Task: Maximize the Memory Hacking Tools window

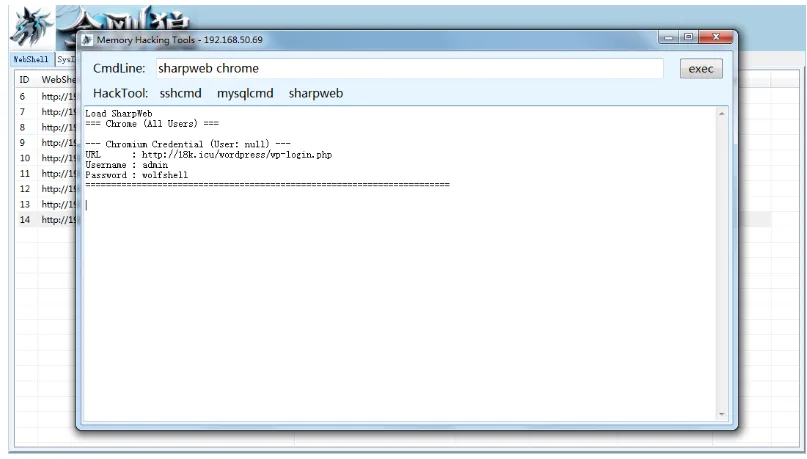Action: click(x=688, y=37)
